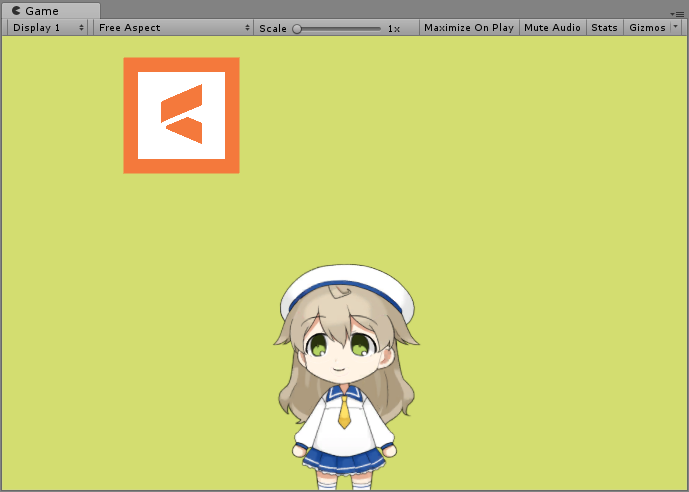Toggle the Stats overlay

pos(604,28)
